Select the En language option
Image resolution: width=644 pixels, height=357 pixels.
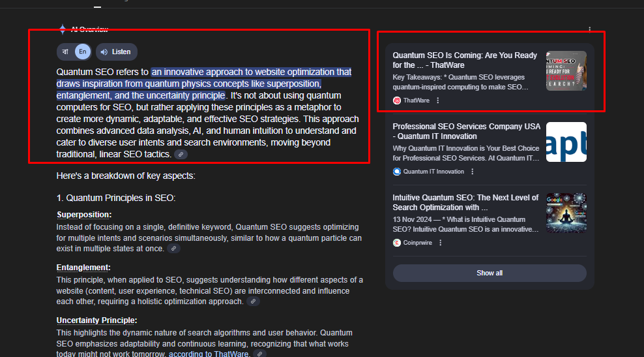[x=83, y=52]
